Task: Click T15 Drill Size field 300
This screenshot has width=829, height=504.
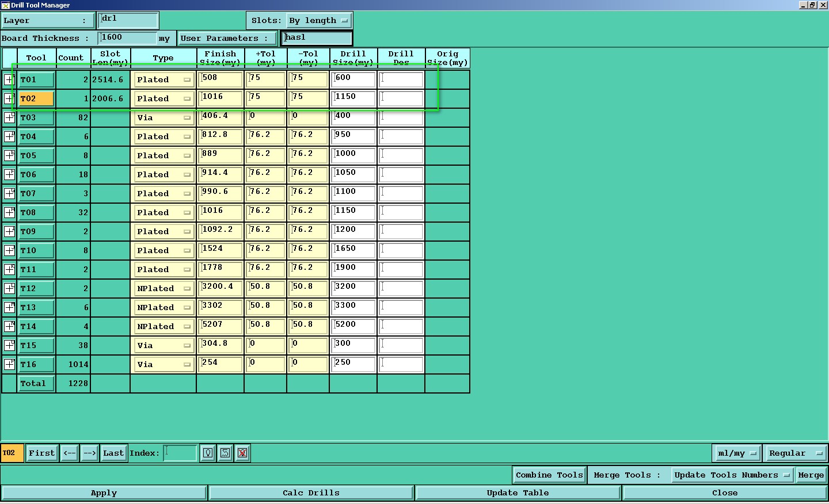Action: (x=353, y=345)
